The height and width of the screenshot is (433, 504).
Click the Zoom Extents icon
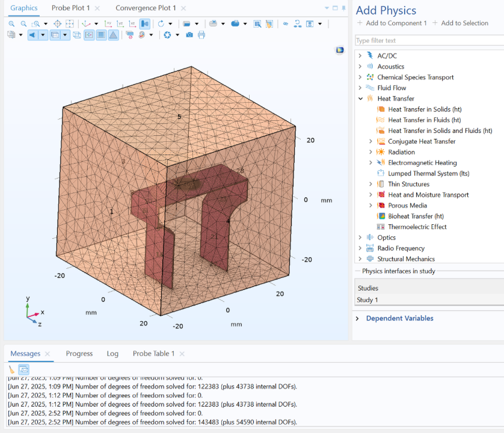[69, 24]
